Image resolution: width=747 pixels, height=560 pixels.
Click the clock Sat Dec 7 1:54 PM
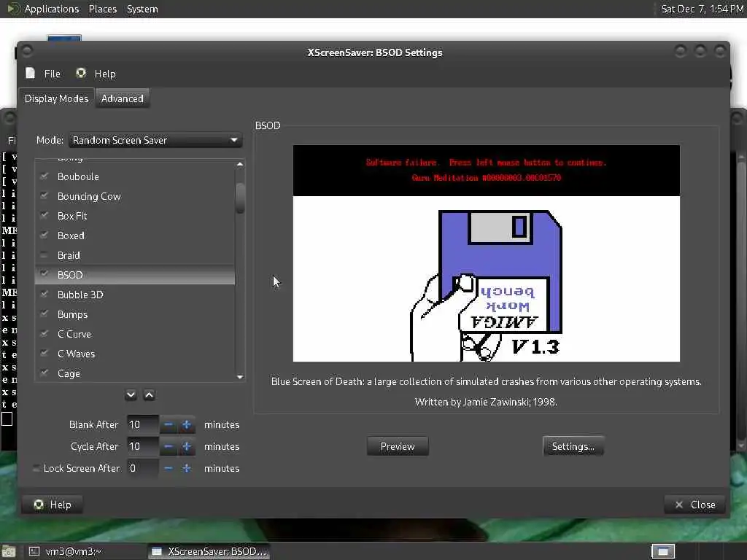[x=703, y=9]
